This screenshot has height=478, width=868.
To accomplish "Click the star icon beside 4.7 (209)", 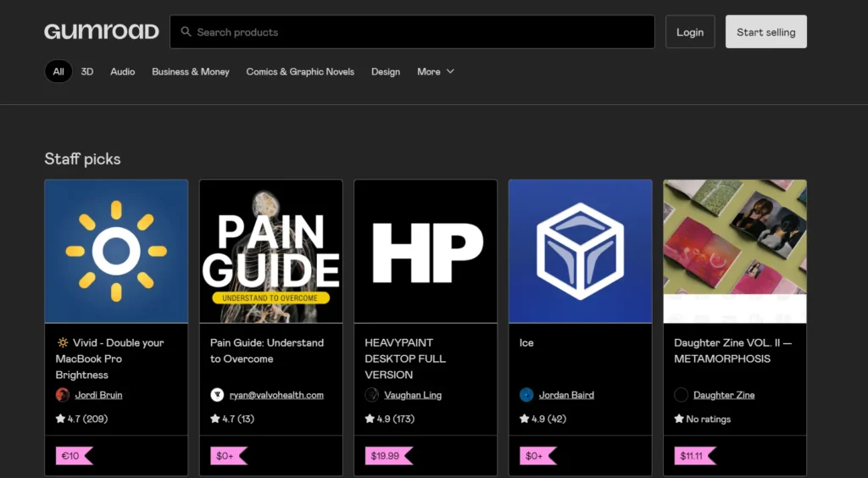I will 60,419.
